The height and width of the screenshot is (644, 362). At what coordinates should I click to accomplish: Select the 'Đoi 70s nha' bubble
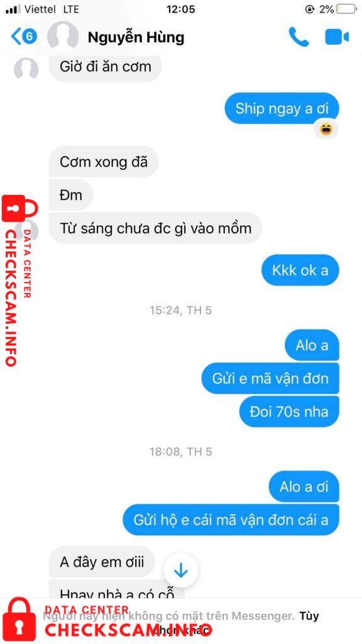(x=289, y=411)
